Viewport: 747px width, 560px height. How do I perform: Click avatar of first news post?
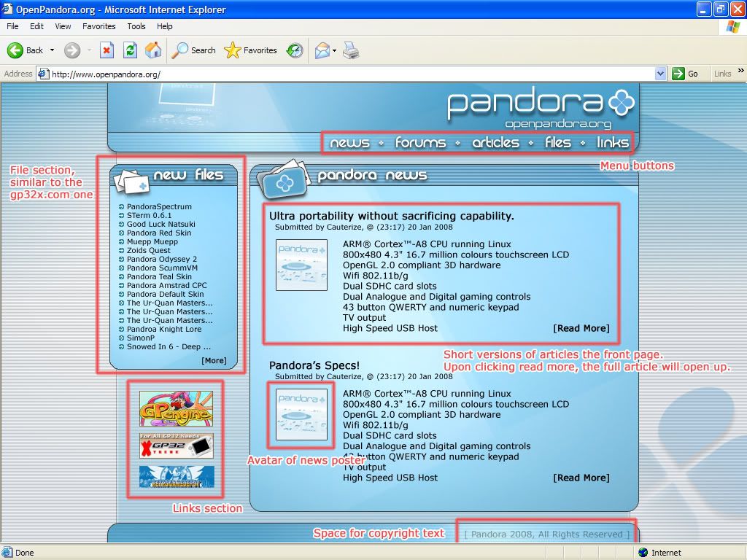tap(301, 265)
